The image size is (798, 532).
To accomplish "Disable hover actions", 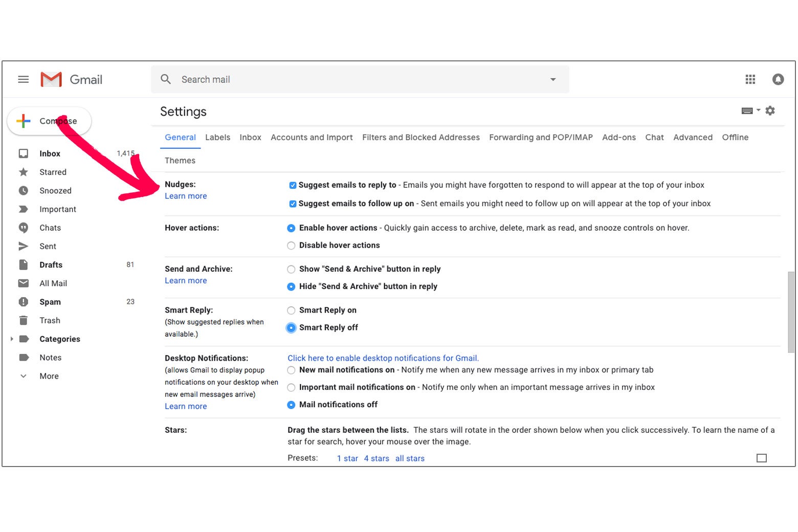I will click(x=291, y=246).
